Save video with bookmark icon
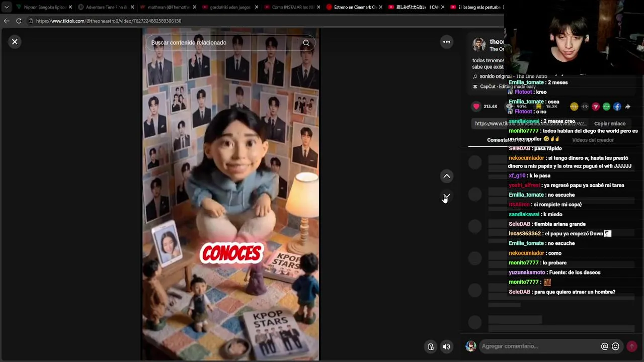644x362 pixels. click(539, 107)
